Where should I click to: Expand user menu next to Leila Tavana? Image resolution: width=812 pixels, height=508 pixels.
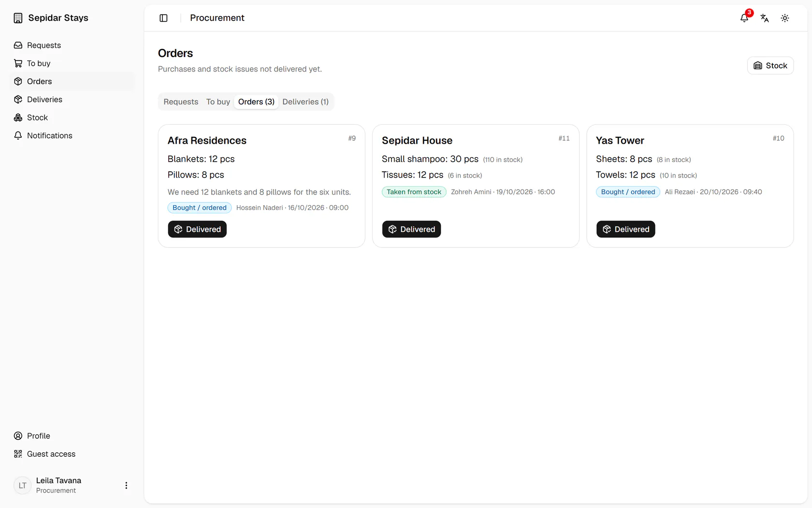pos(126,485)
